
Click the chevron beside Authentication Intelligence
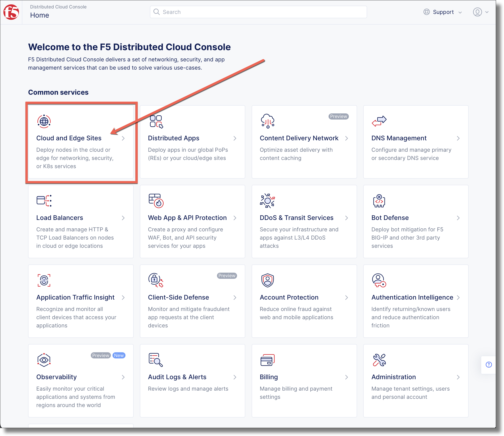coord(458,297)
